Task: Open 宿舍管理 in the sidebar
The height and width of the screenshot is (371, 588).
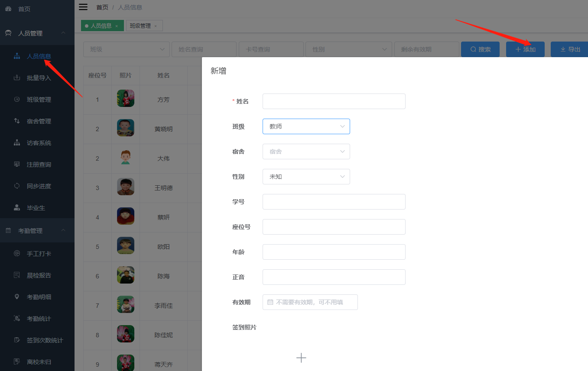Action: tap(37, 121)
